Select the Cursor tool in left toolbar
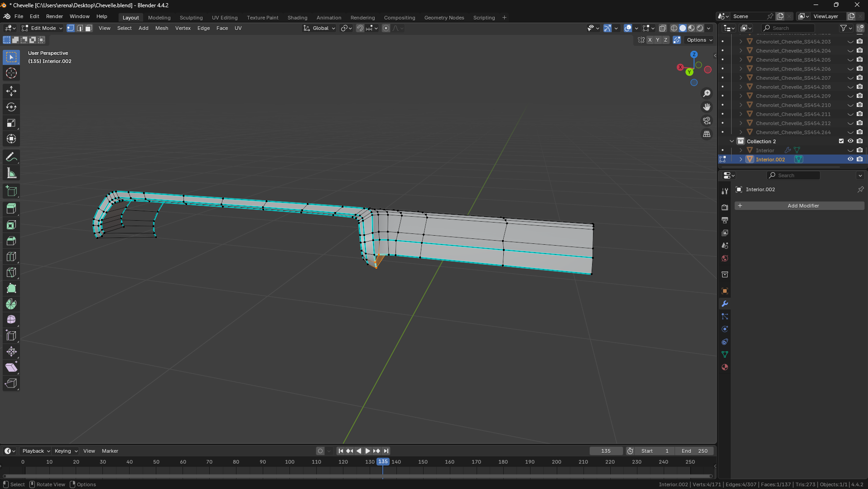 point(11,73)
